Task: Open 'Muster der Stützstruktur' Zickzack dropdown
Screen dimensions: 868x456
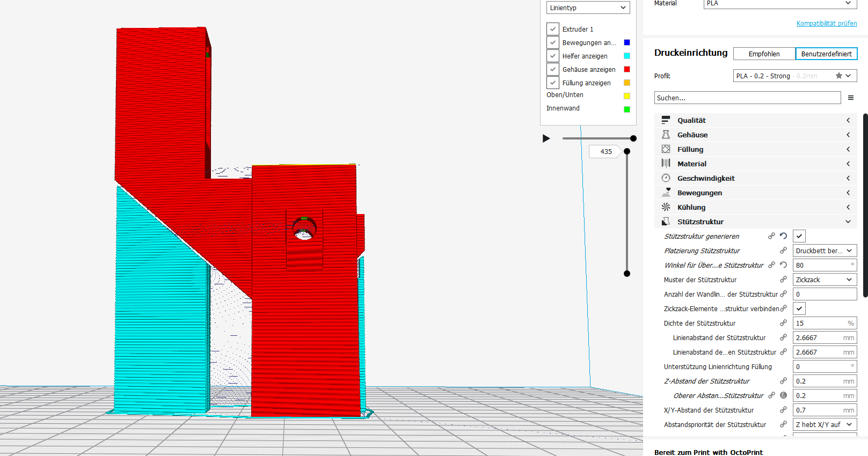Action: click(825, 280)
